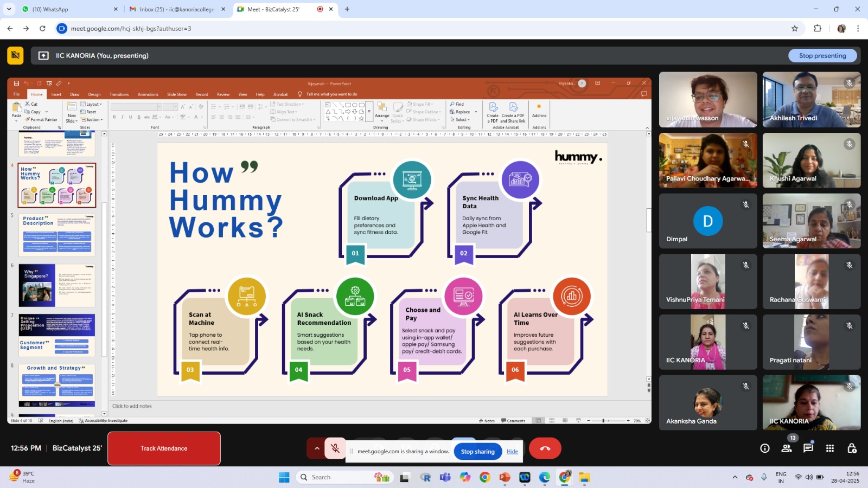Viewport: 868px width, 488px height.
Task: Switch to the Slide Show ribbon tab
Action: [177, 94]
